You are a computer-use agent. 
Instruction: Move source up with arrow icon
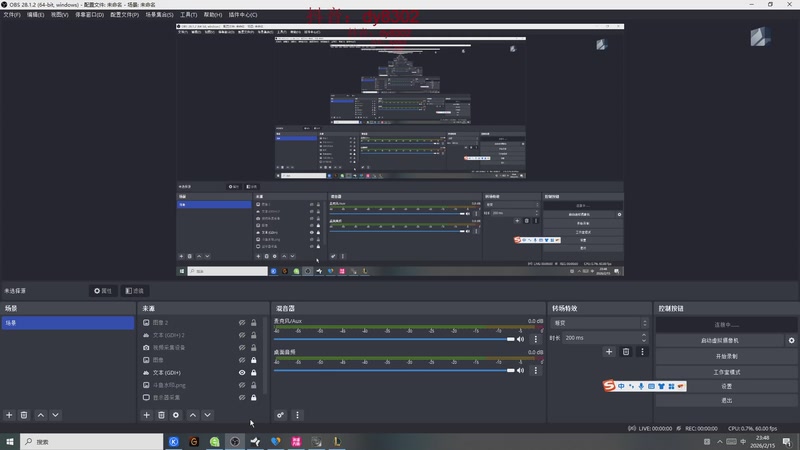[x=193, y=415]
